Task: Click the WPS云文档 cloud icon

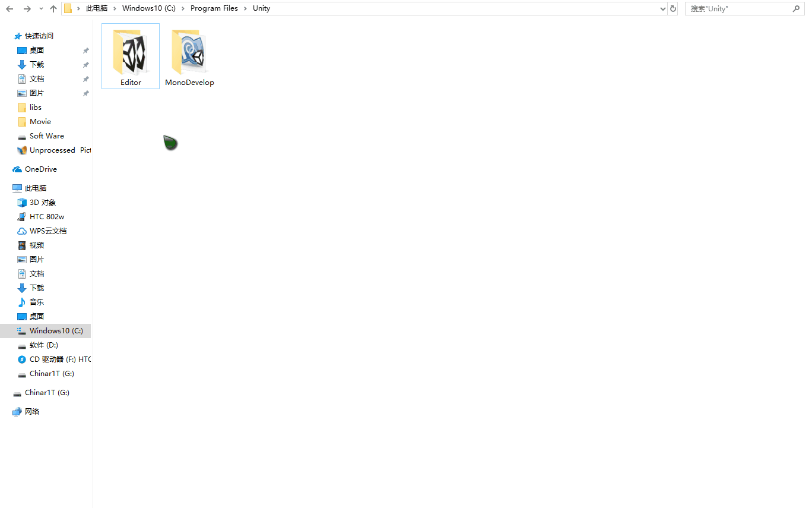Action: tap(22, 231)
